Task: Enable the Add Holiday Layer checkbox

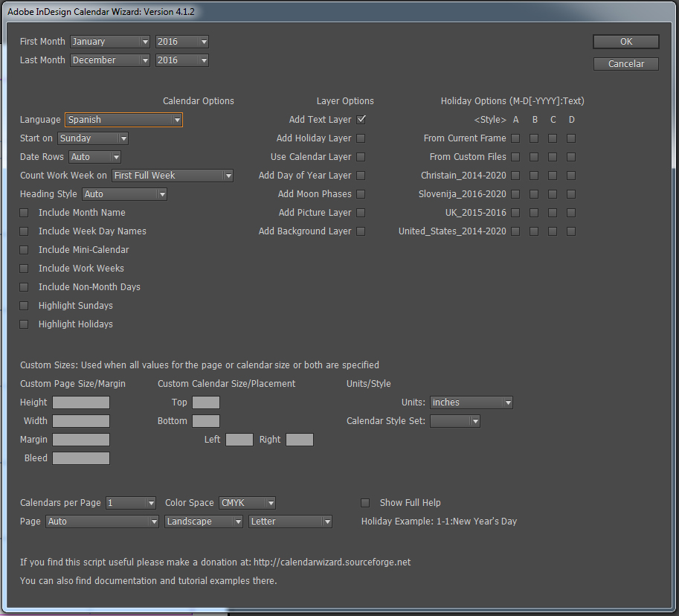Action: tap(361, 138)
